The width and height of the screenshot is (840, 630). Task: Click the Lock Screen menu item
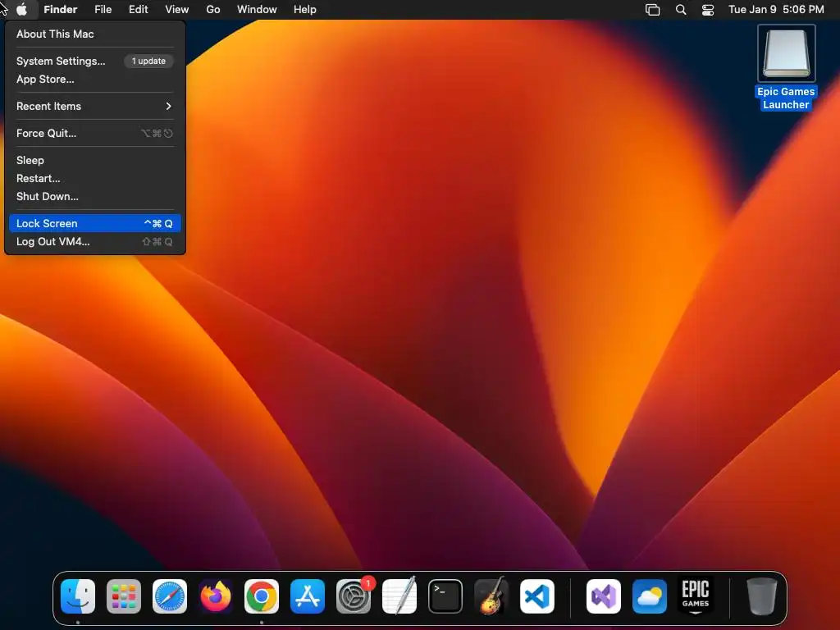click(95, 223)
